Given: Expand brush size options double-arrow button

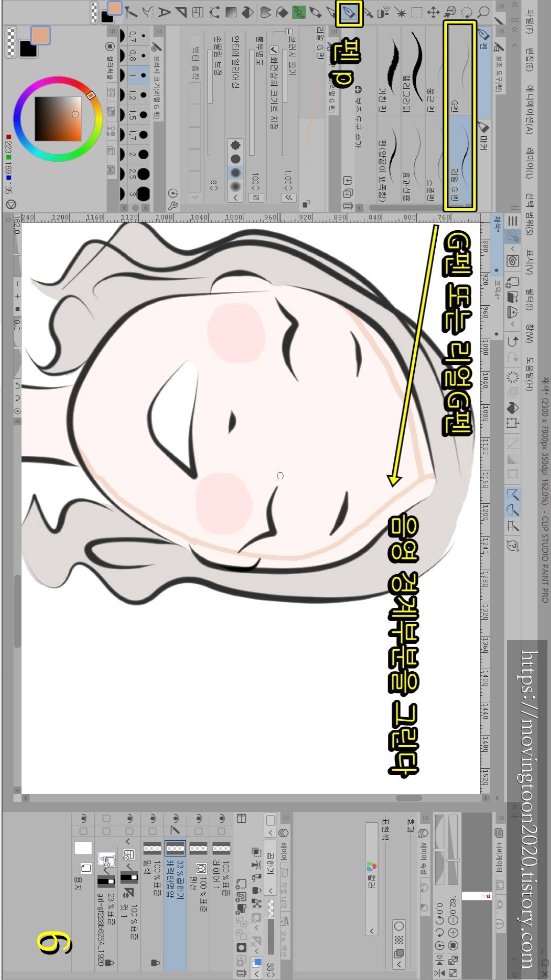Looking at the screenshot, I should coord(288,198).
